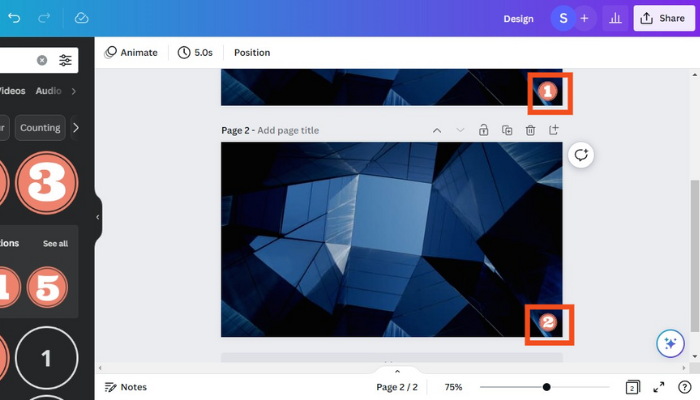Click the scroll up arrow
This screenshot has height=400, width=700.
pyautogui.click(x=694, y=75)
